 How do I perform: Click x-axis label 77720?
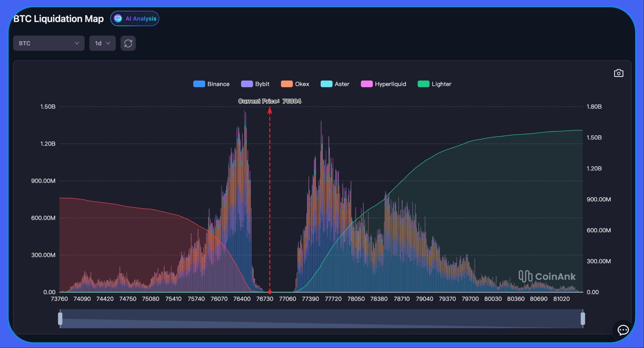point(333,299)
